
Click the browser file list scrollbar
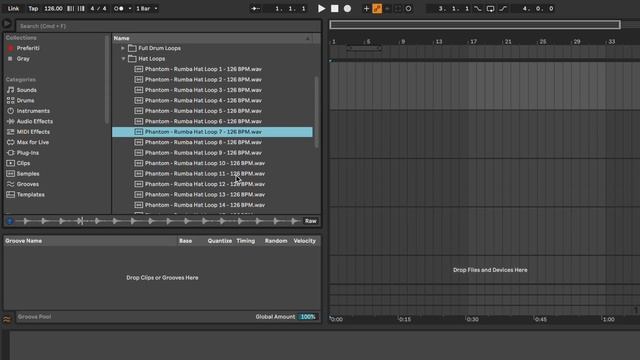pyautogui.click(x=316, y=112)
